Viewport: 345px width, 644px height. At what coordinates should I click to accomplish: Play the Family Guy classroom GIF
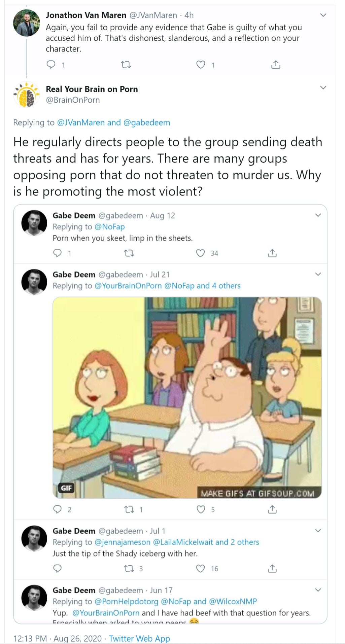click(x=187, y=397)
